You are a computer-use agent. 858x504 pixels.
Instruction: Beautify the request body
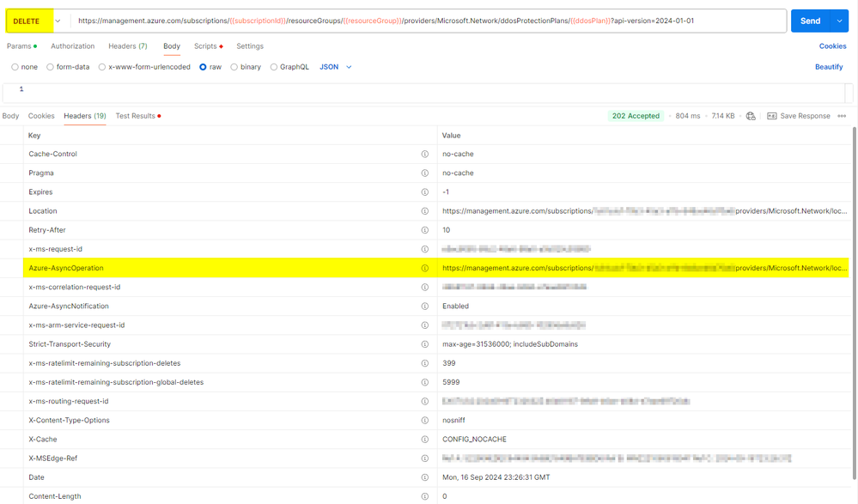[x=829, y=67]
